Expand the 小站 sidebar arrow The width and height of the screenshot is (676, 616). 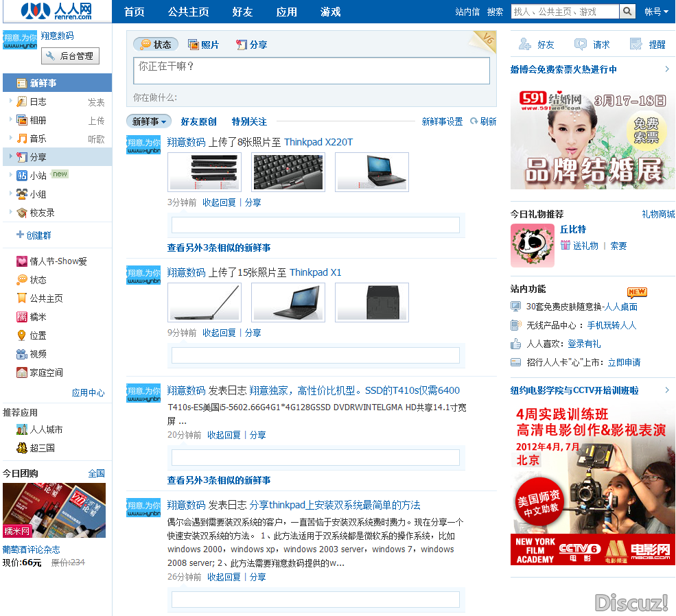point(11,174)
